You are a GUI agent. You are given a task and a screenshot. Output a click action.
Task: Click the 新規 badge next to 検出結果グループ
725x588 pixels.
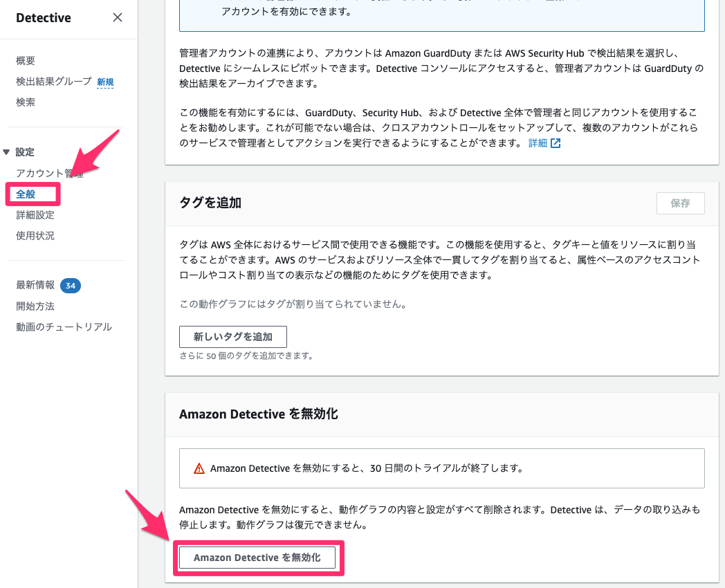(104, 82)
